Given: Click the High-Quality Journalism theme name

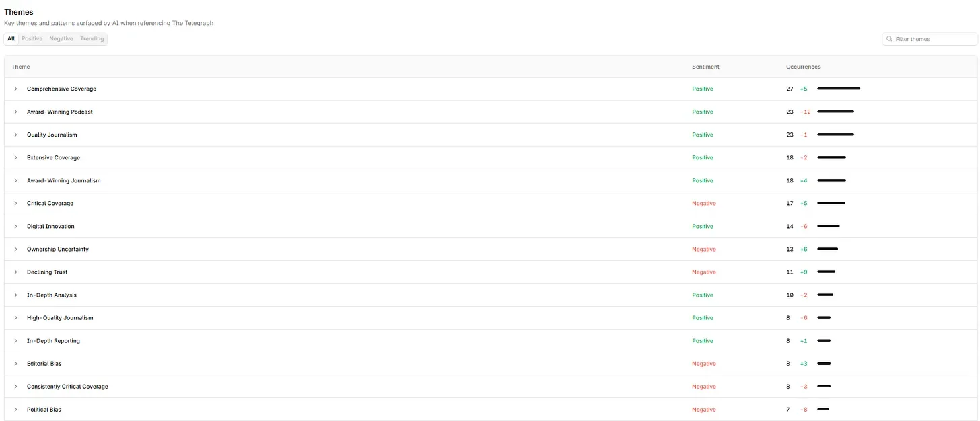Looking at the screenshot, I should (60, 317).
